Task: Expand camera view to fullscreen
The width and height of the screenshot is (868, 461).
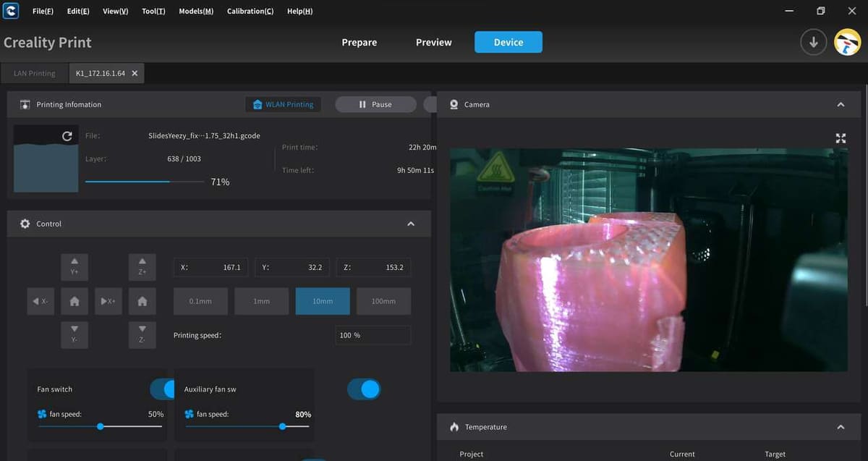Action: click(x=841, y=138)
